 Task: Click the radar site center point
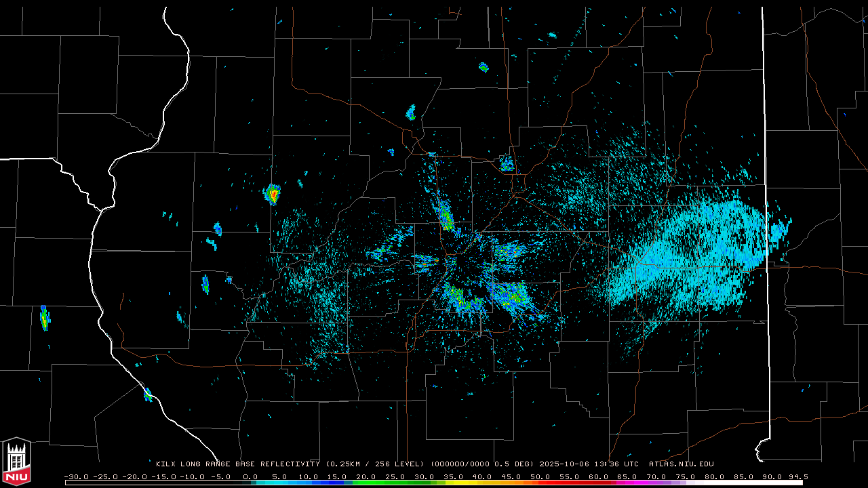point(463,266)
